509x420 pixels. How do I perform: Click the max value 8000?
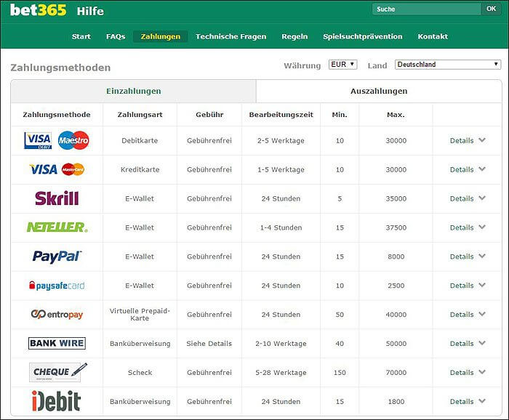[x=396, y=257]
